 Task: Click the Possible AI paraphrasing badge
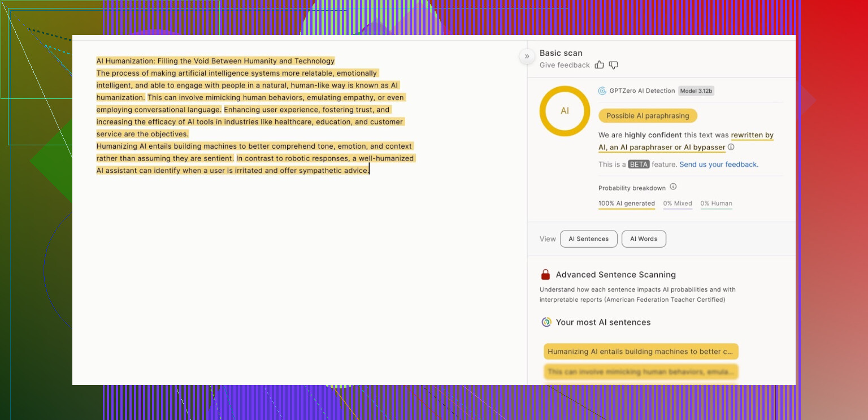pyautogui.click(x=648, y=116)
